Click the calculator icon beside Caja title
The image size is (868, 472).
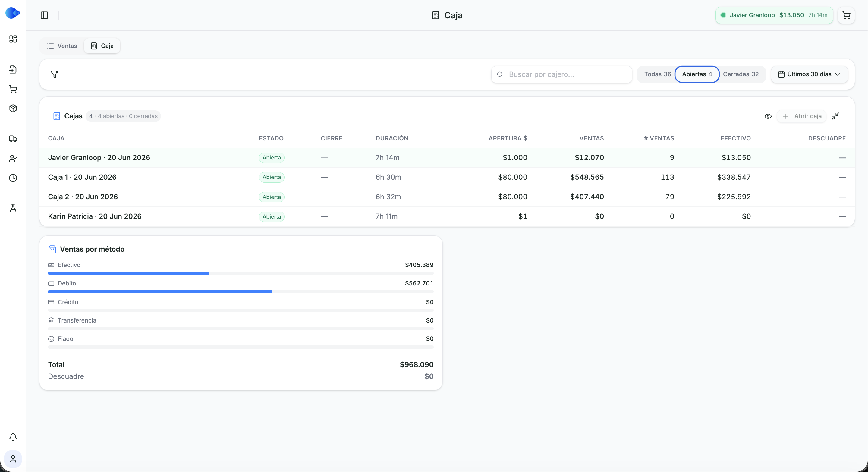click(435, 15)
